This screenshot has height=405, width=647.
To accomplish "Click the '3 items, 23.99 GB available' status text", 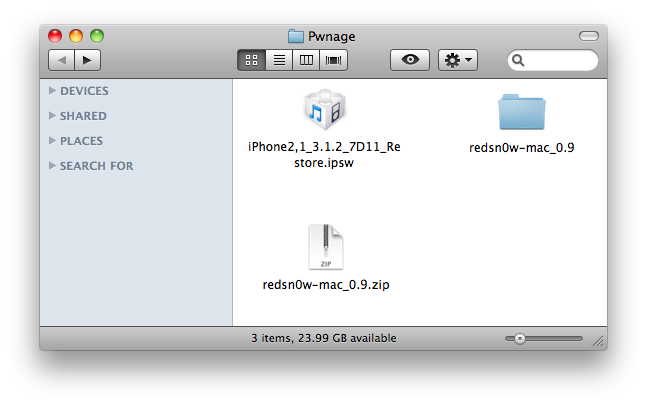I will click(x=324, y=338).
